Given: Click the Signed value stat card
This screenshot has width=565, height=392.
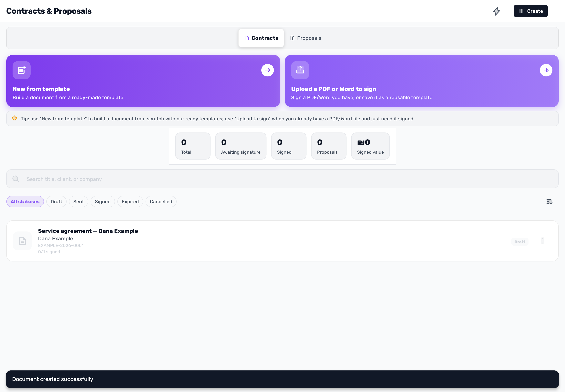Looking at the screenshot, I should pos(370,146).
